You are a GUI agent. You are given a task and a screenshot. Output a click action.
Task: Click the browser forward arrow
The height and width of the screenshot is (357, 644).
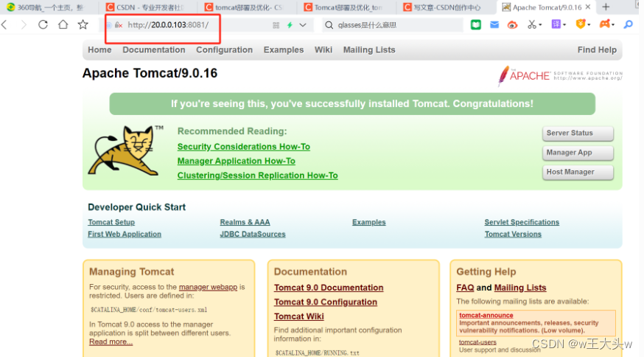point(24,24)
